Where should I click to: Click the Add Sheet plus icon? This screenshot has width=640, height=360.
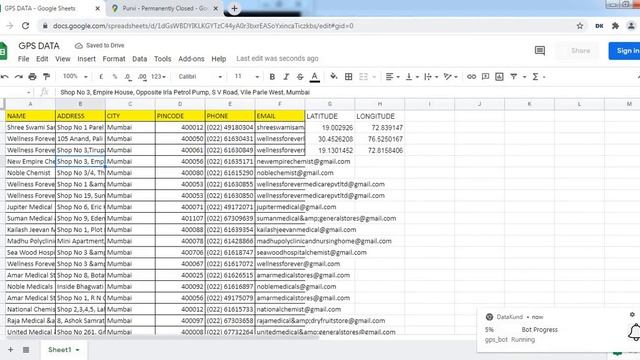click(x=11, y=350)
